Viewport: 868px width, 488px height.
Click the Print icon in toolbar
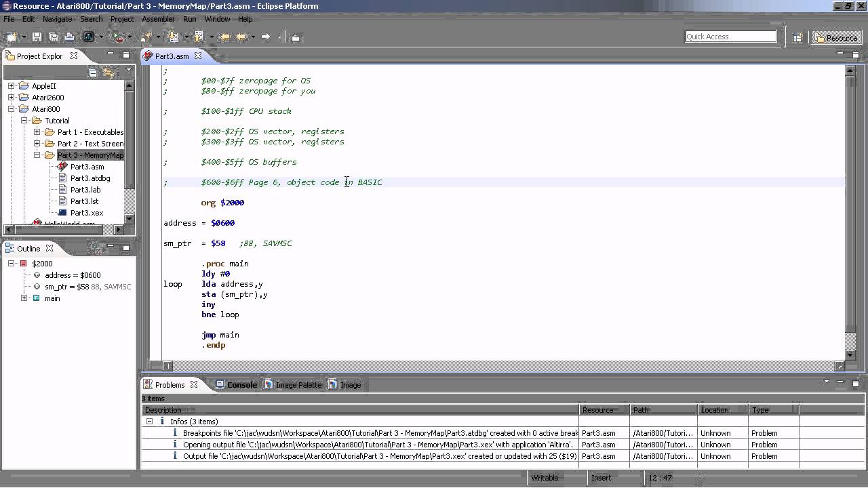coord(68,37)
